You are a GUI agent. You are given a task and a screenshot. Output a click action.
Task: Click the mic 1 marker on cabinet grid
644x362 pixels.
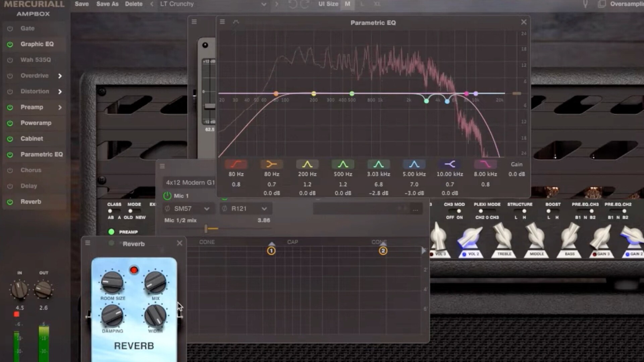tap(271, 251)
